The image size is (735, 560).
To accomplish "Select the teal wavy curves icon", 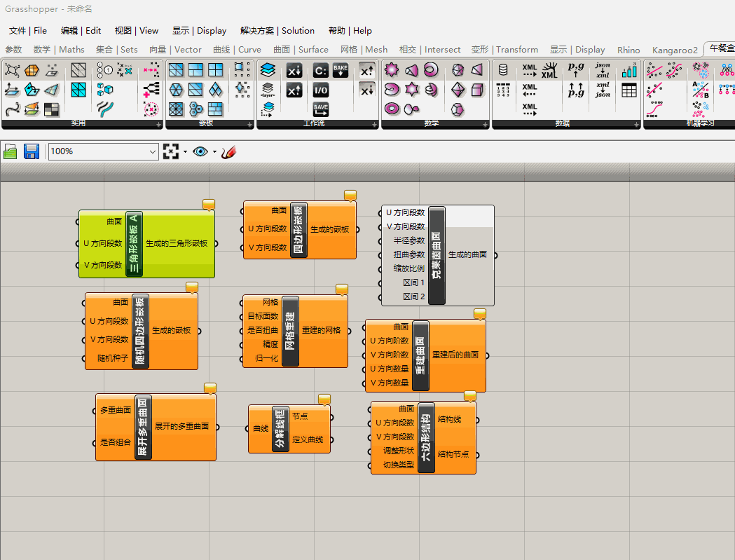I will pyautogui.click(x=105, y=109).
